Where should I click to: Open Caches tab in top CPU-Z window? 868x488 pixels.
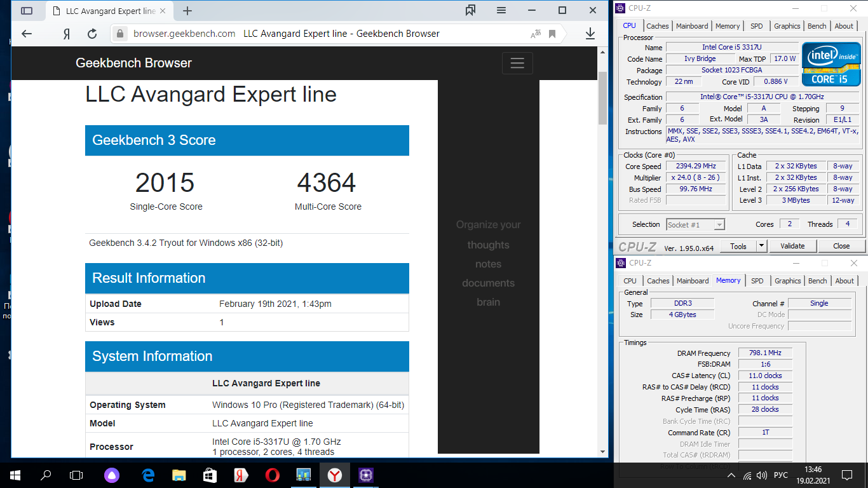(658, 26)
